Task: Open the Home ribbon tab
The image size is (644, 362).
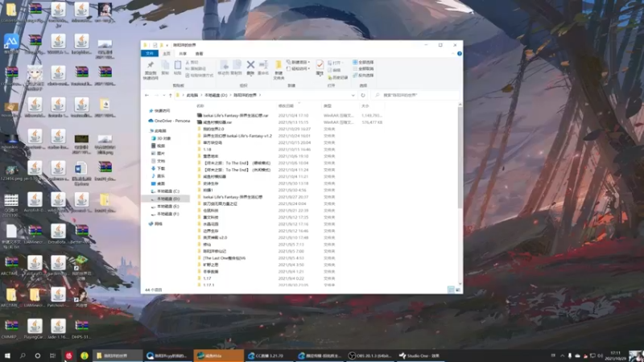Action: point(167,53)
